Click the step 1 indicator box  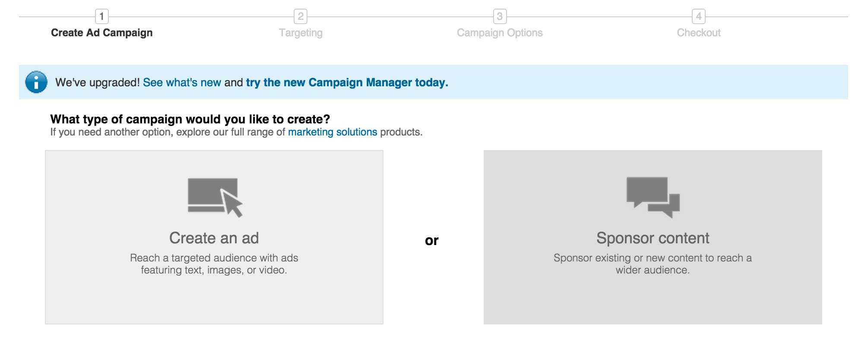(102, 16)
